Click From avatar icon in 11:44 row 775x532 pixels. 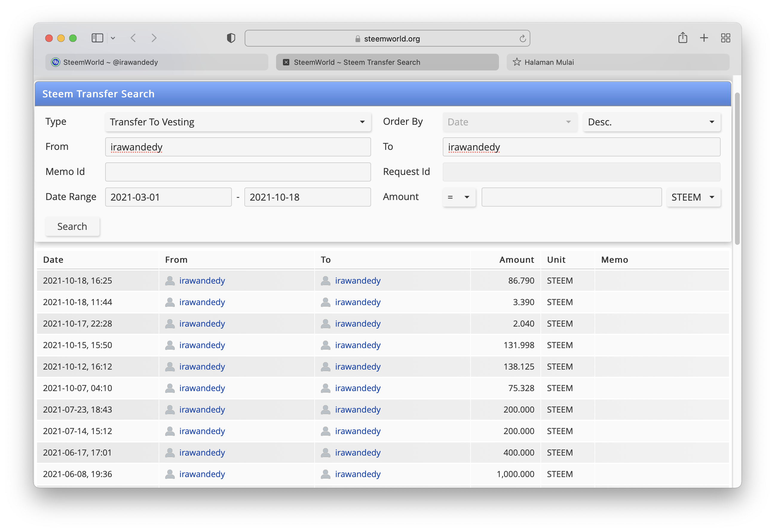pyautogui.click(x=170, y=302)
